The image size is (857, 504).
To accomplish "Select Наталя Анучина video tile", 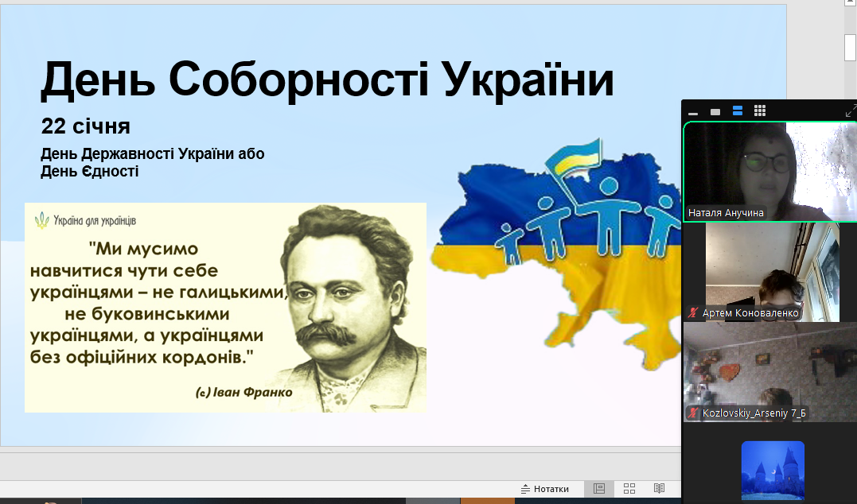I will [x=770, y=172].
